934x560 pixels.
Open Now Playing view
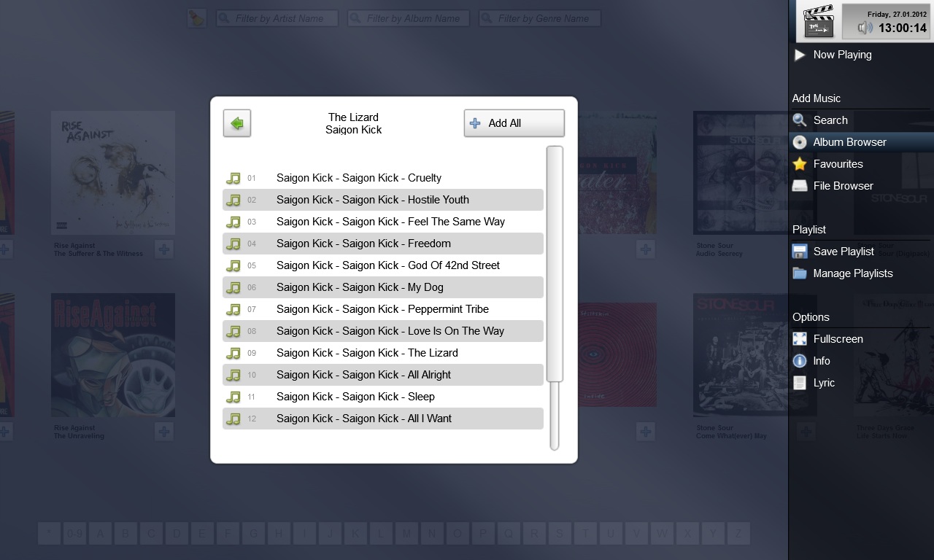click(861, 55)
